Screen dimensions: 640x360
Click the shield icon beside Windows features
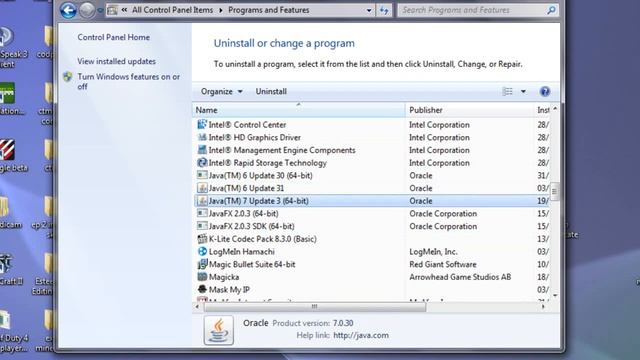[68, 77]
